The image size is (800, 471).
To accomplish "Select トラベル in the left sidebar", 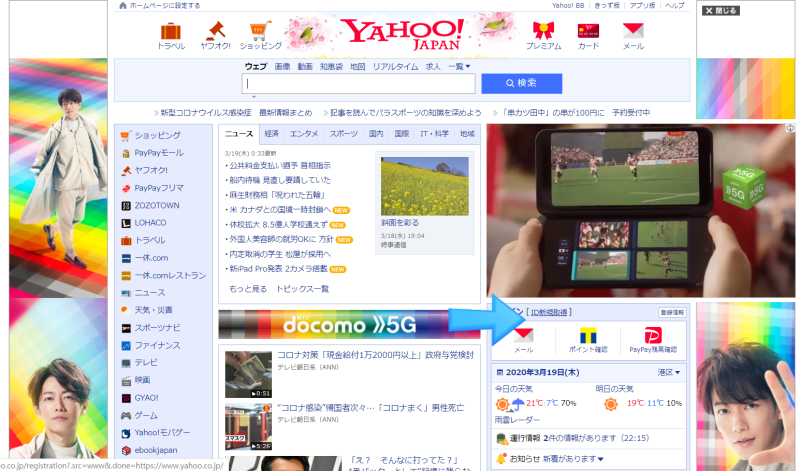I will coord(149,240).
